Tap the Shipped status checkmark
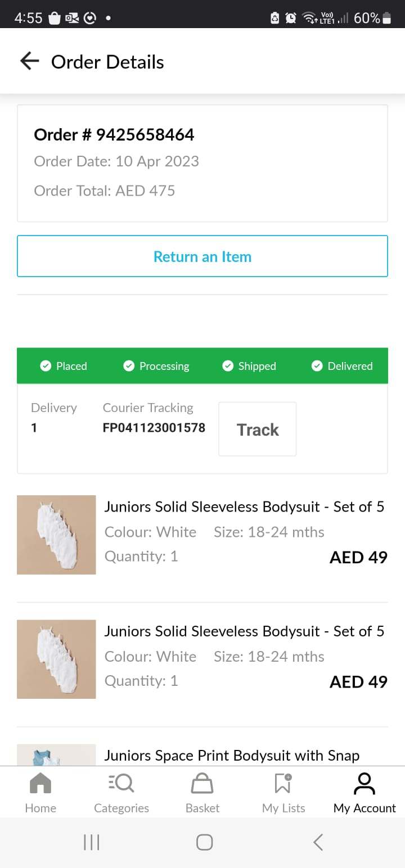405x868 pixels. (228, 366)
